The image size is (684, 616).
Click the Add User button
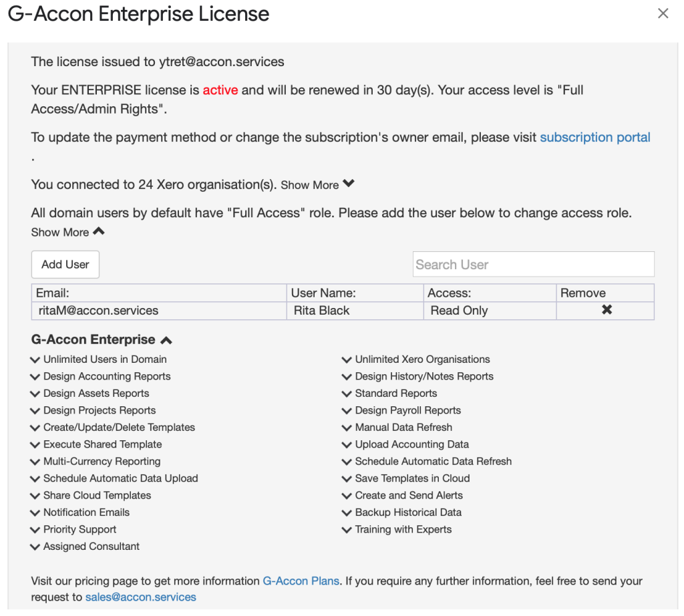tap(65, 265)
